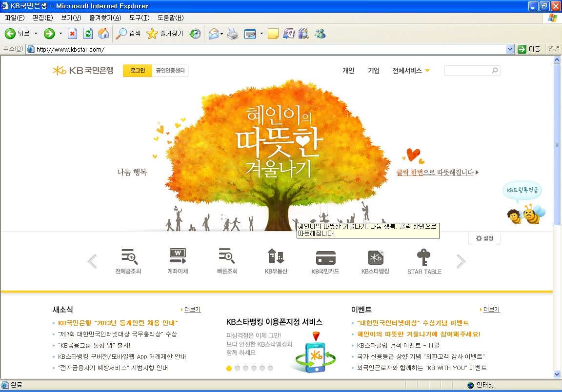Click the KB국민은행 logo

[83, 71]
